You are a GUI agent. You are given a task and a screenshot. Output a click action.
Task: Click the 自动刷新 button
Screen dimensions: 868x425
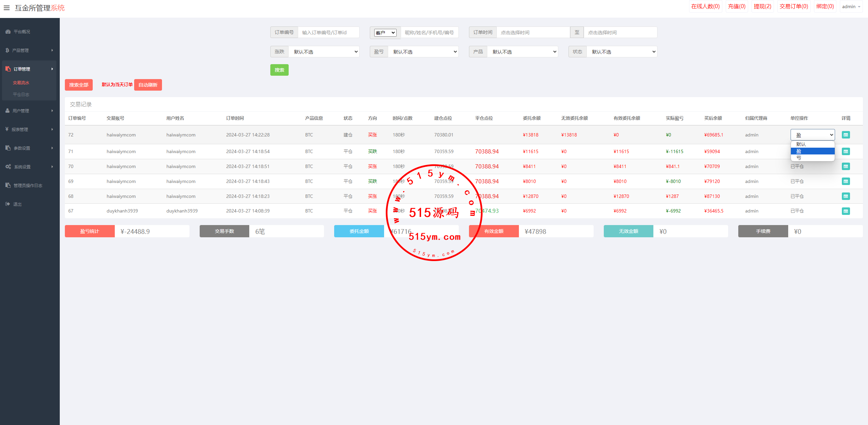(148, 85)
